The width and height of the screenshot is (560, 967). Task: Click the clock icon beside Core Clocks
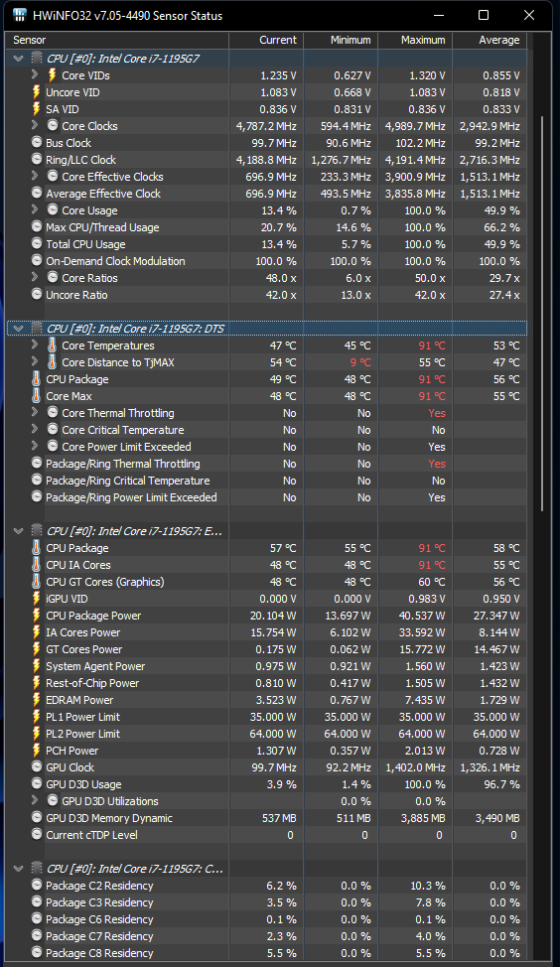pyautogui.click(x=53, y=126)
